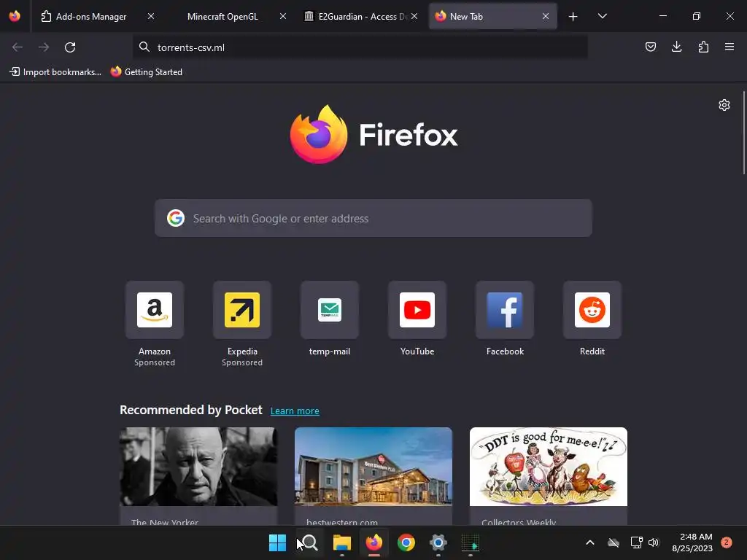Open a new tab with plus button
Image resolution: width=747 pixels, height=560 pixels.
[x=573, y=16]
